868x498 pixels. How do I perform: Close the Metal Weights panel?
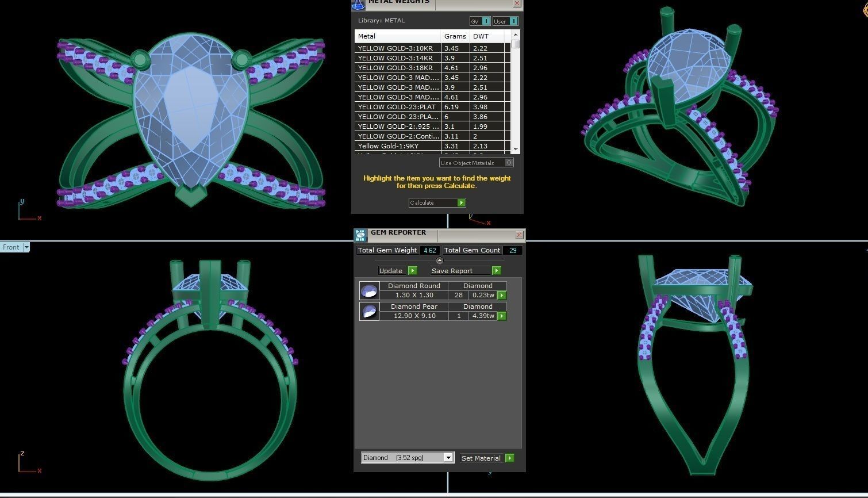click(x=517, y=3)
